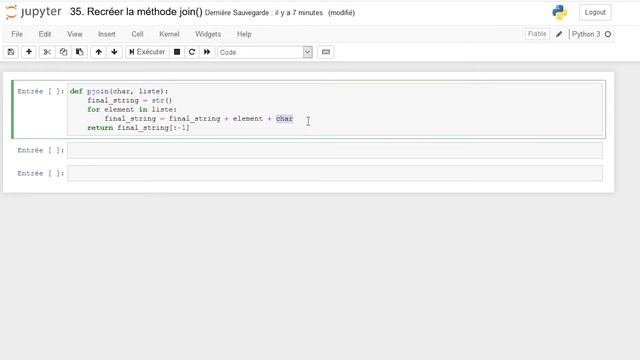Paste cells below with the clipboard icon
Screen dimensions: 640x360
(79, 52)
